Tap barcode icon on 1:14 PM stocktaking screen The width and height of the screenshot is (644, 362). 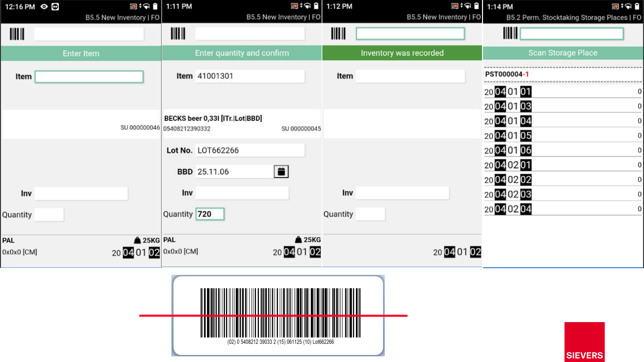[510, 33]
